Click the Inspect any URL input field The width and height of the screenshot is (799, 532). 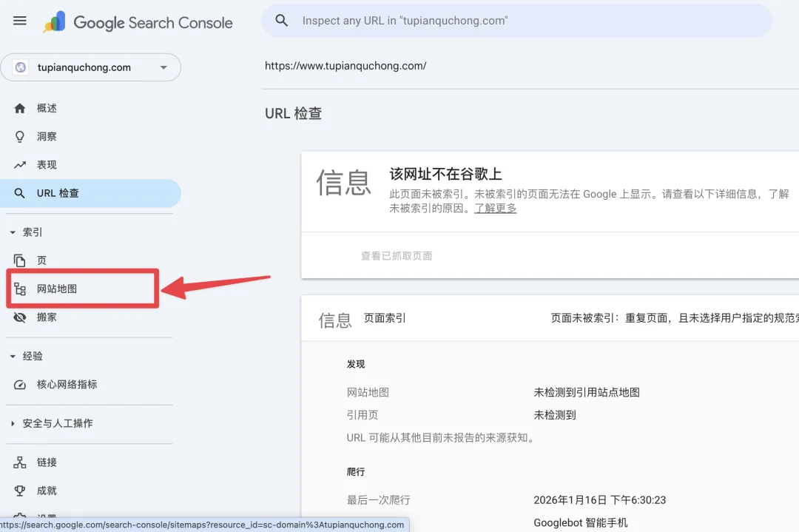click(x=518, y=21)
